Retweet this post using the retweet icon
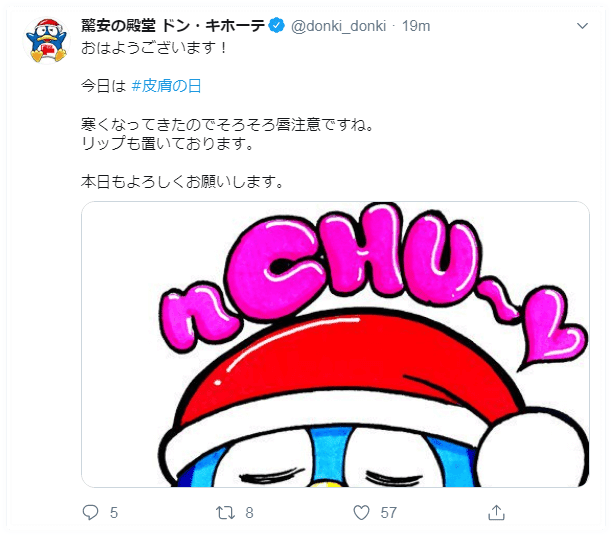This screenshot has width=612, height=536. (x=226, y=512)
